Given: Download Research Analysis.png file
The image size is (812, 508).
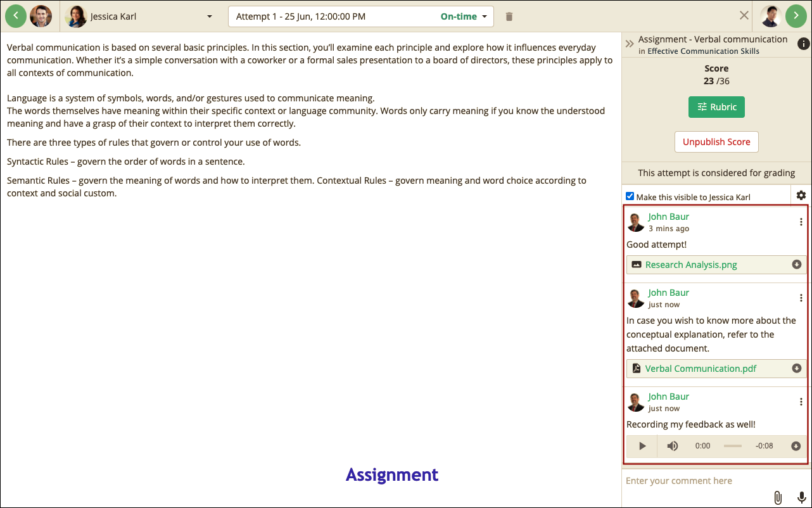Looking at the screenshot, I should click(797, 265).
